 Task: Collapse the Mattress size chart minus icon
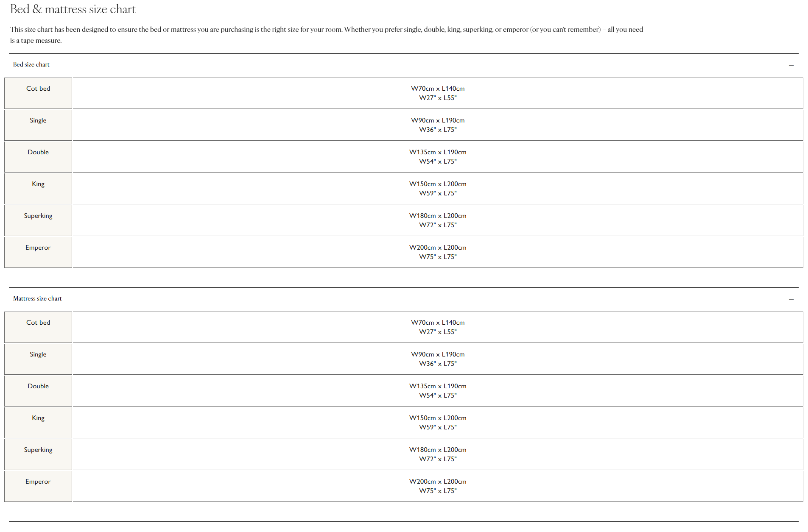(x=791, y=299)
